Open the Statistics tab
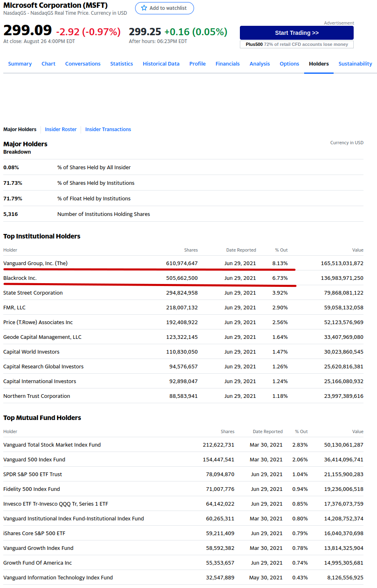Image resolution: width=377 pixels, height=588 pixels. pos(122,64)
